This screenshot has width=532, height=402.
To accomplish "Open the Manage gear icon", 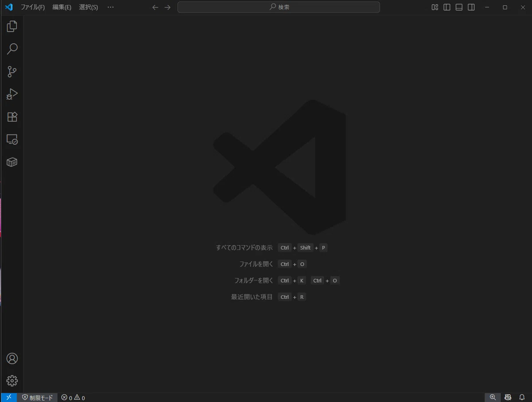I will point(12,381).
